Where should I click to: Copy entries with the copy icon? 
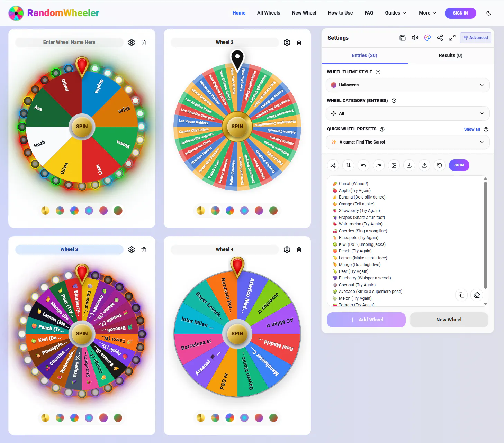[461, 295]
